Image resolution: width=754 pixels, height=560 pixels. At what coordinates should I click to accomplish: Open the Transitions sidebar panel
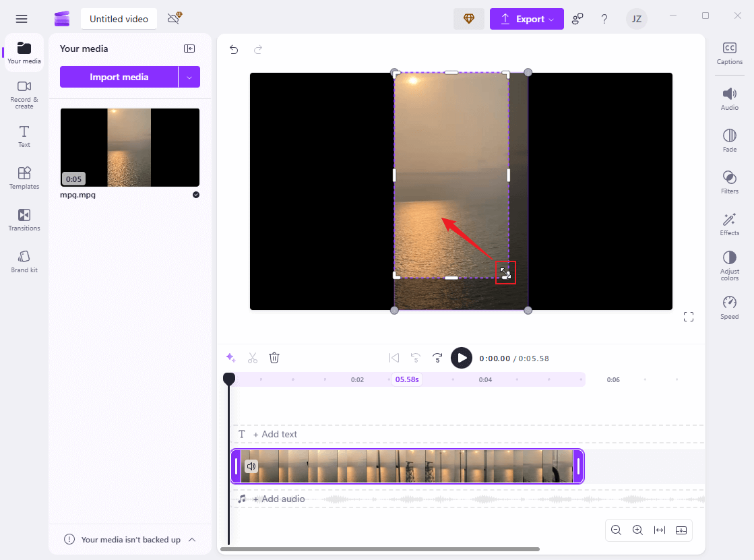coord(24,220)
